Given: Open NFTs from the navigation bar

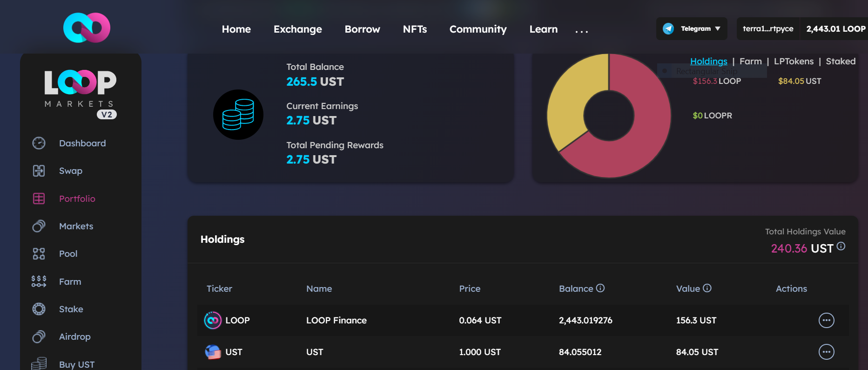Looking at the screenshot, I should click(x=415, y=29).
